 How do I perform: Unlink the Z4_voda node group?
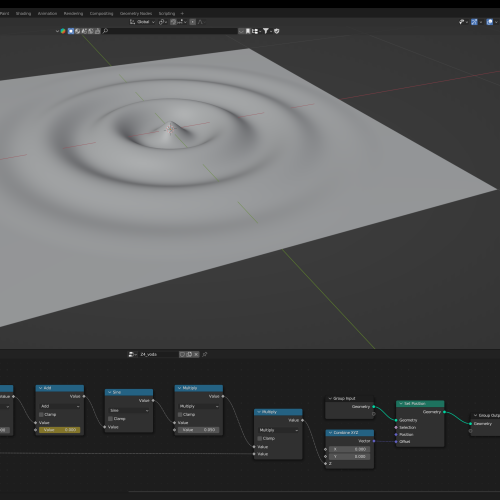pyautogui.click(x=196, y=354)
